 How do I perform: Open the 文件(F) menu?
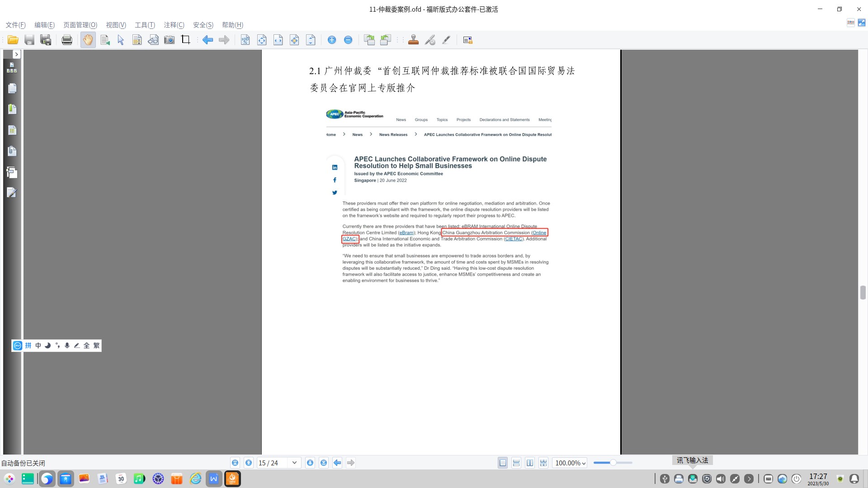coord(16,25)
